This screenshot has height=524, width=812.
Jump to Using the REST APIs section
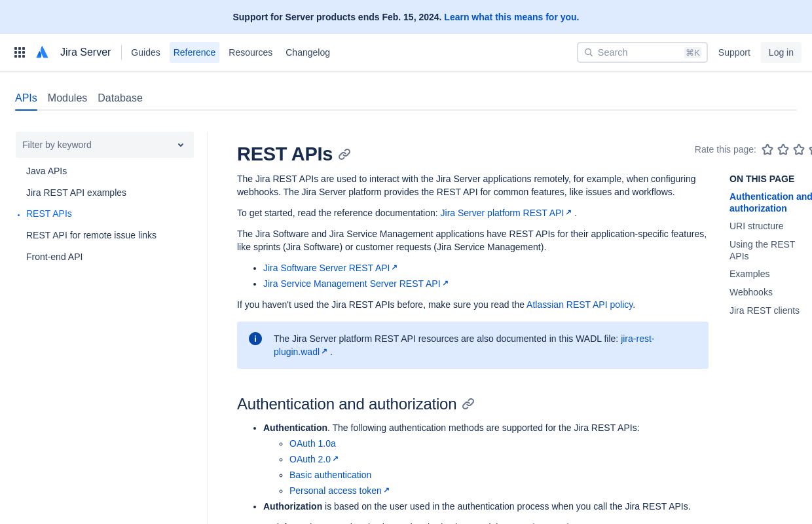(x=762, y=250)
